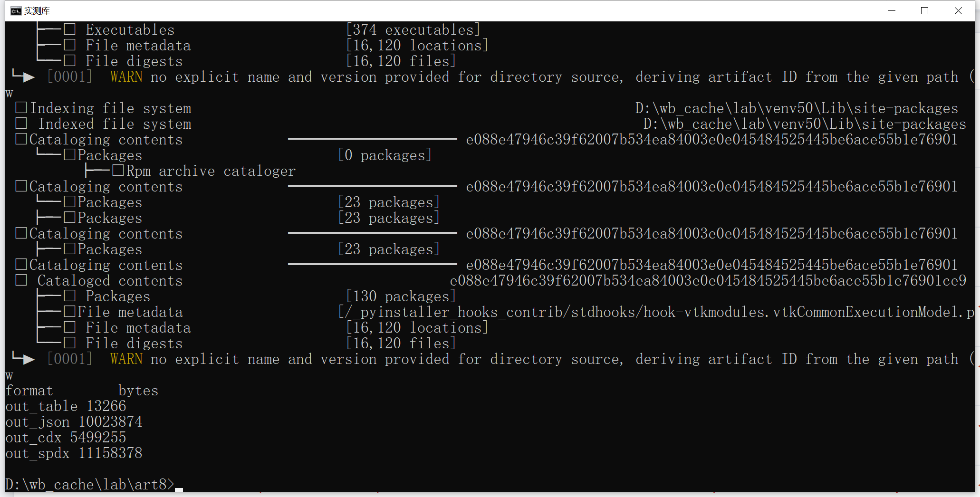The height and width of the screenshot is (497, 980).
Task: Maximize the console window
Action: [x=924, y=10]
